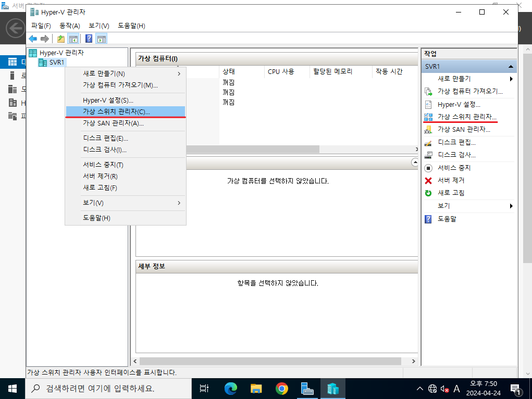This screenshot has width=532, height=399.
Task: Click Hyper-V 설정... in actions pane
Action: coord(459,105)
